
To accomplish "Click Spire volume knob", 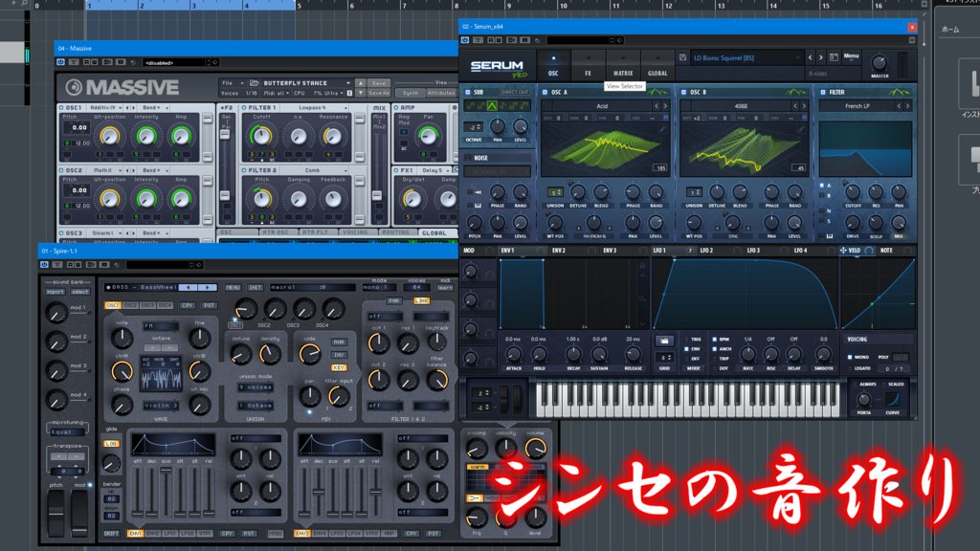I will click(x=536, y=448).
